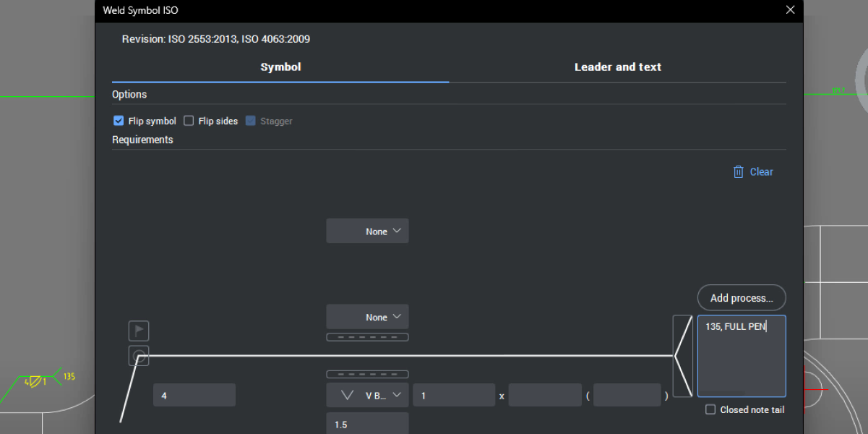Image resolution: width=868 pixels, height=434 pixels.
Task: Disable the Flip symbol checkbox
Action: [119, 122]
